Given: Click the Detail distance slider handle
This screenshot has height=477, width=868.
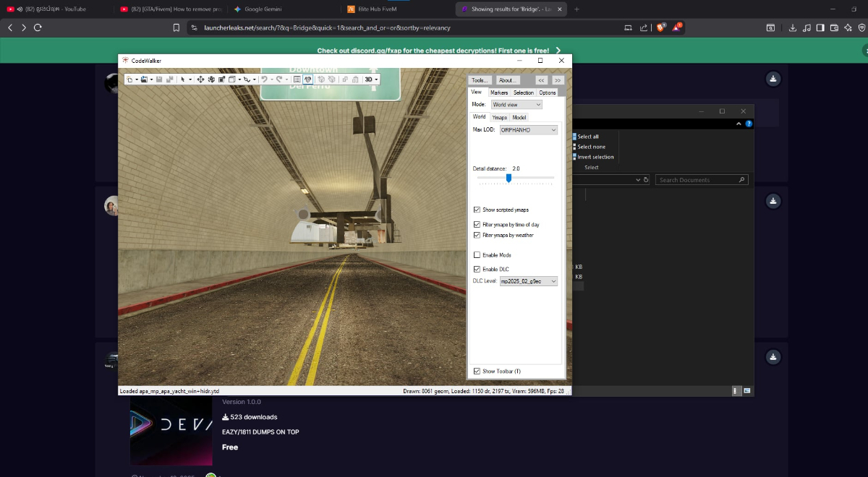Looking at the screenshot, I should click(x=509, y=178).
